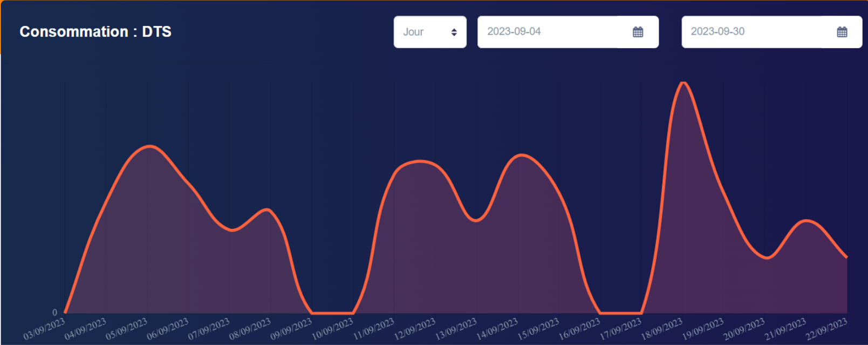Click the highest curve peak at 18/09/2023

pyautogui.click(x=683, y=83)
